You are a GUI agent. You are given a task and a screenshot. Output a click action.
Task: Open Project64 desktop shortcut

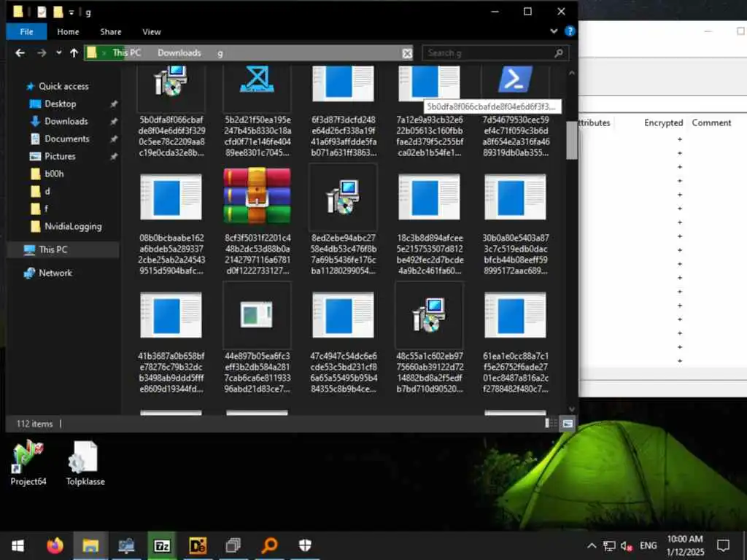28,464
